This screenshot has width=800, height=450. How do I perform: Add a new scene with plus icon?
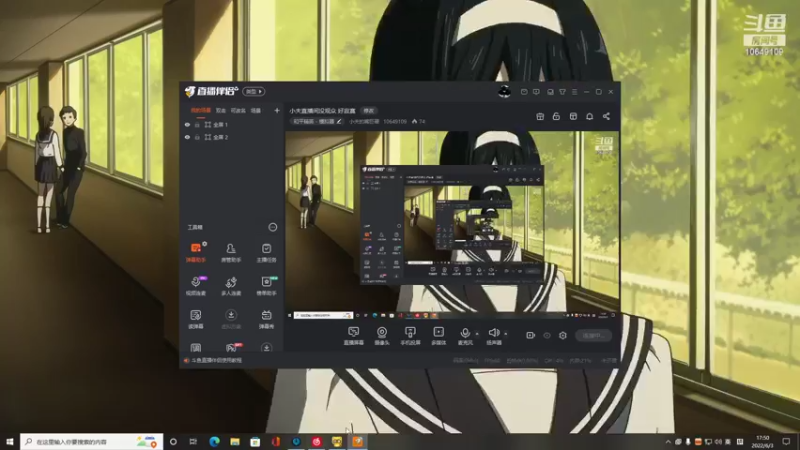point(277,110)
